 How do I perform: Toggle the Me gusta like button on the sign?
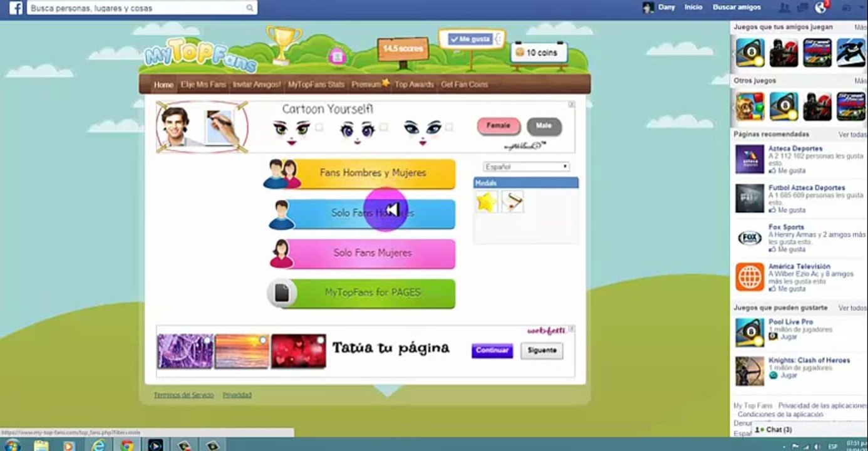(x=470, y=39)
